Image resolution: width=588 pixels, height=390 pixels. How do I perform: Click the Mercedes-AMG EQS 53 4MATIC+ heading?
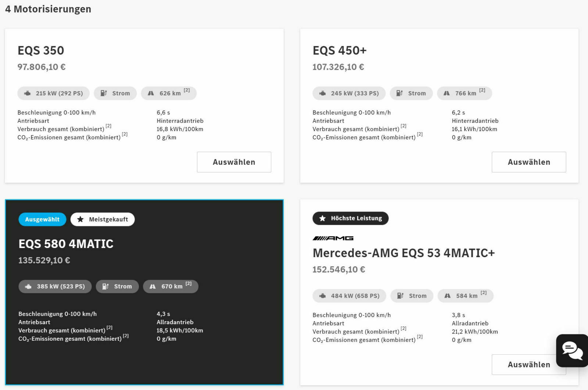[x=404, y=253]
